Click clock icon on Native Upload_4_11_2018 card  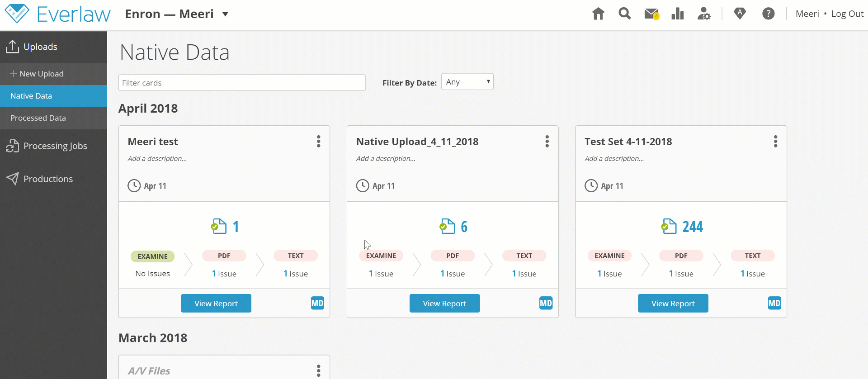(x=363, y=186)
